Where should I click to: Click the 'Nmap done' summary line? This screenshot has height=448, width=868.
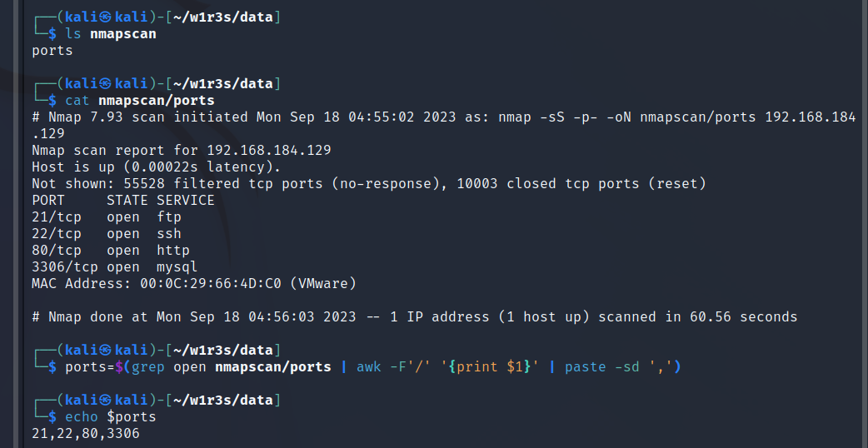tap(415, 317)
